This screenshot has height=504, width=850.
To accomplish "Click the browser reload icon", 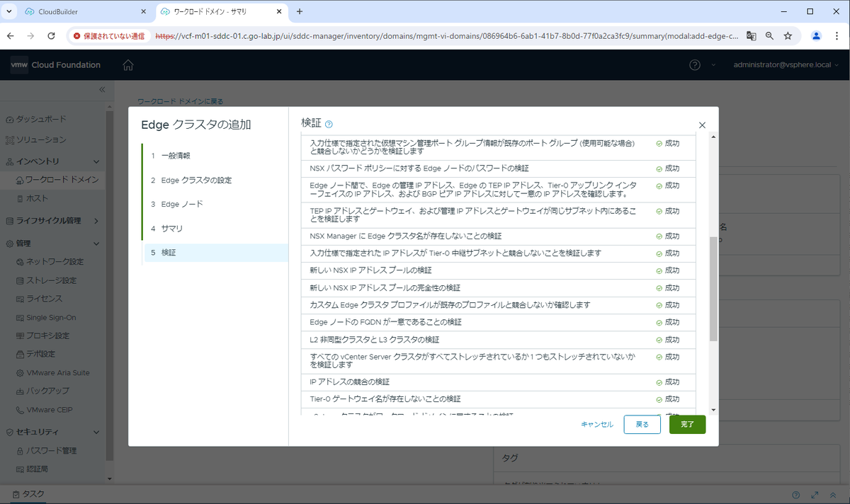I will pos(51,35).
